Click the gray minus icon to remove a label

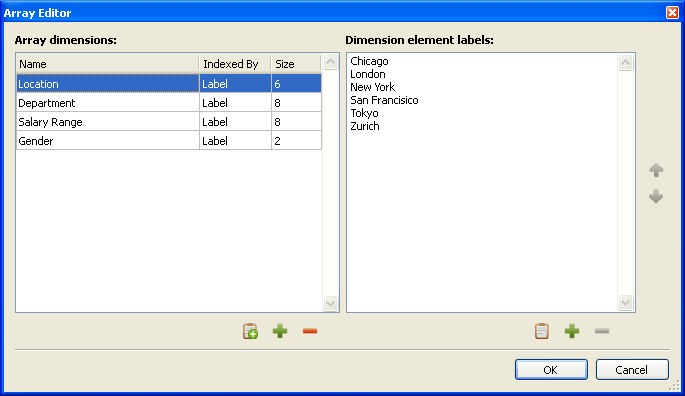pyautogui.click(x=602, y=331)
